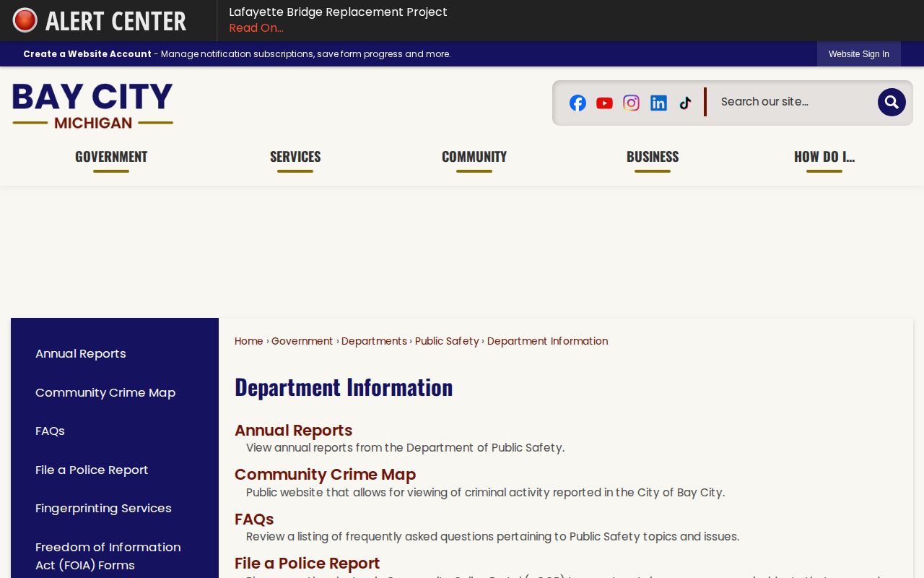The height and width of the screenshot is (578, 924).
Task: Follow the Read On... alert link
Action: point(256,28)
